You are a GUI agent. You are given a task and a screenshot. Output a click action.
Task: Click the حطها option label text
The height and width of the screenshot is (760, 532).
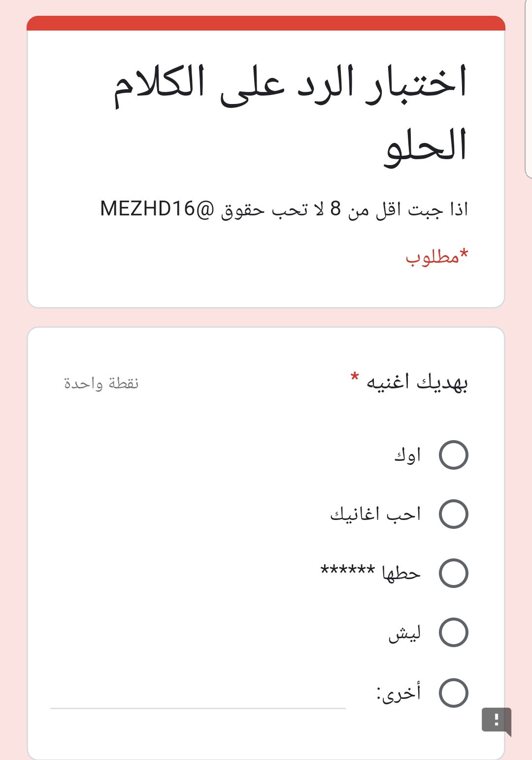pyautogui.click(x=401, y=573)
